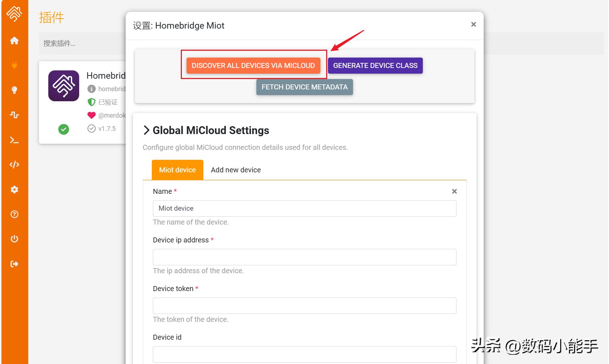Click the Device token input field

point(305,306)
